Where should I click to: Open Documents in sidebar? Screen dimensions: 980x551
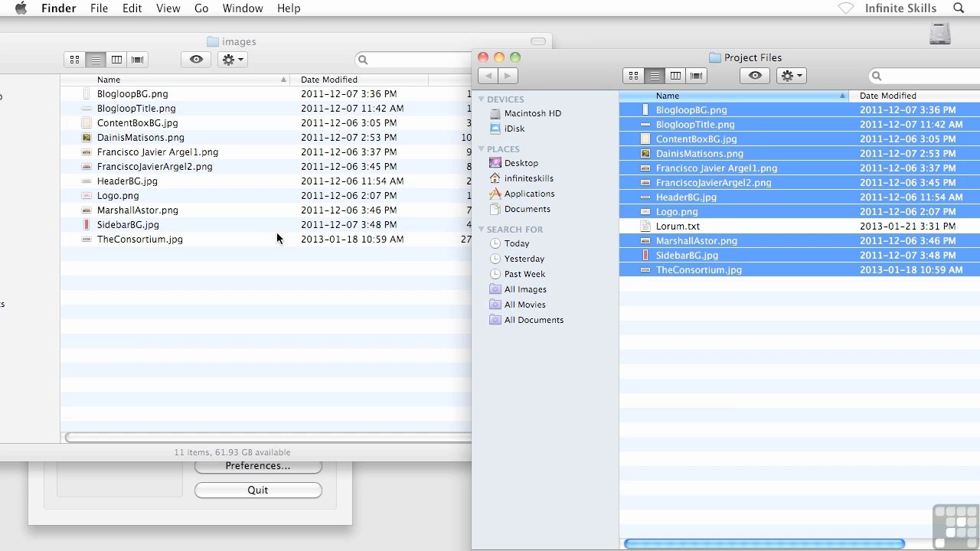520,209
